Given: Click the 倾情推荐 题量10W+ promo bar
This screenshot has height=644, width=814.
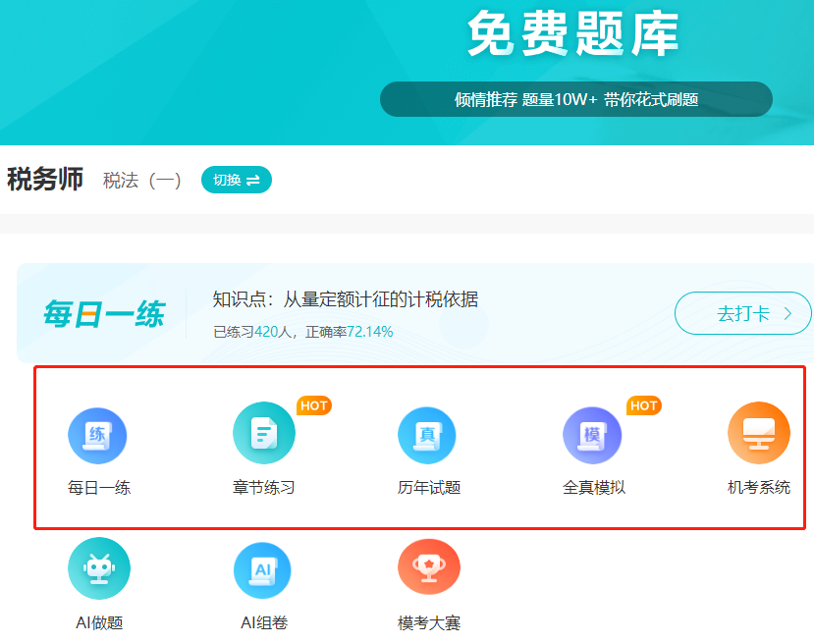Looking at the screenshot, I should [x=574, y=99].
